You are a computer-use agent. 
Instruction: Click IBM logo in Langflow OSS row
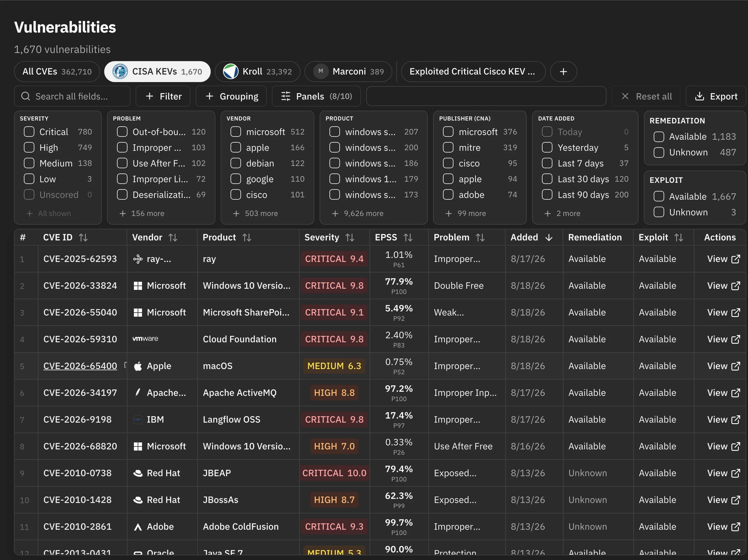[x=138, y=420]
